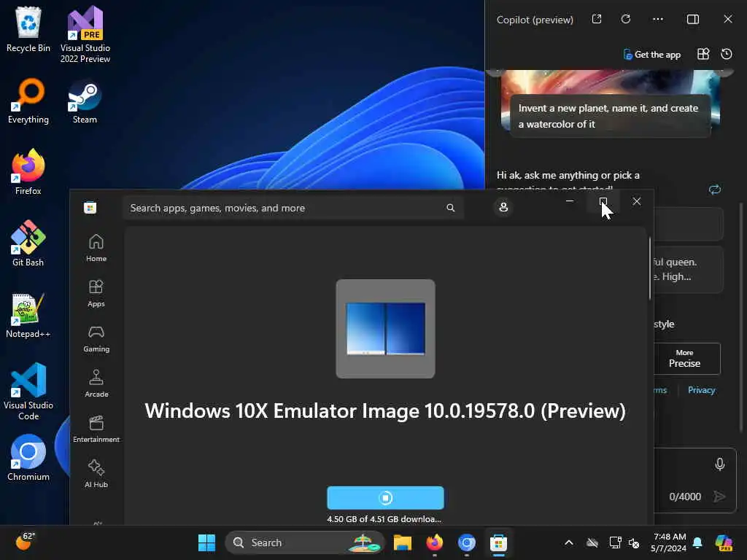Viewport: 747px width, 560px height.
Task: Click Copilot microphone icon
Action: click(x=720, y=464)
